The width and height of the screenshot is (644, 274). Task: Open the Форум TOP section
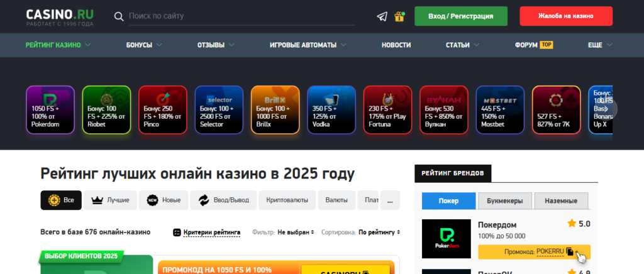(x=534, y=45)
